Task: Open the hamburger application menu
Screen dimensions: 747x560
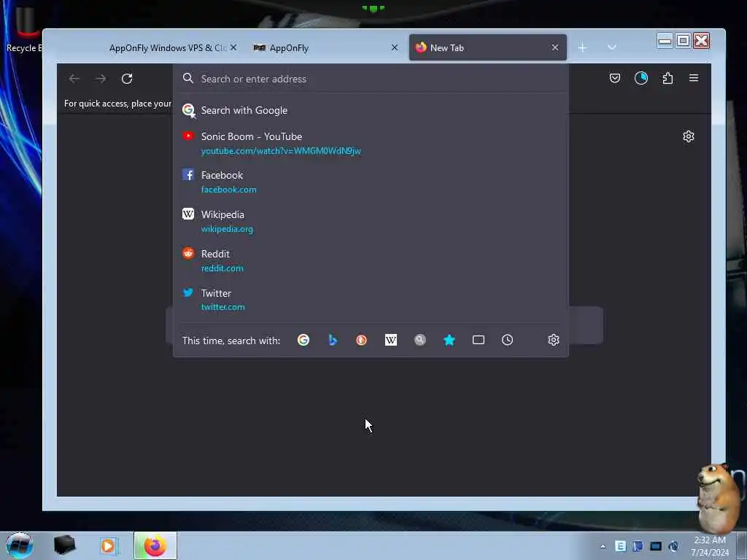Action: point(694,77)
